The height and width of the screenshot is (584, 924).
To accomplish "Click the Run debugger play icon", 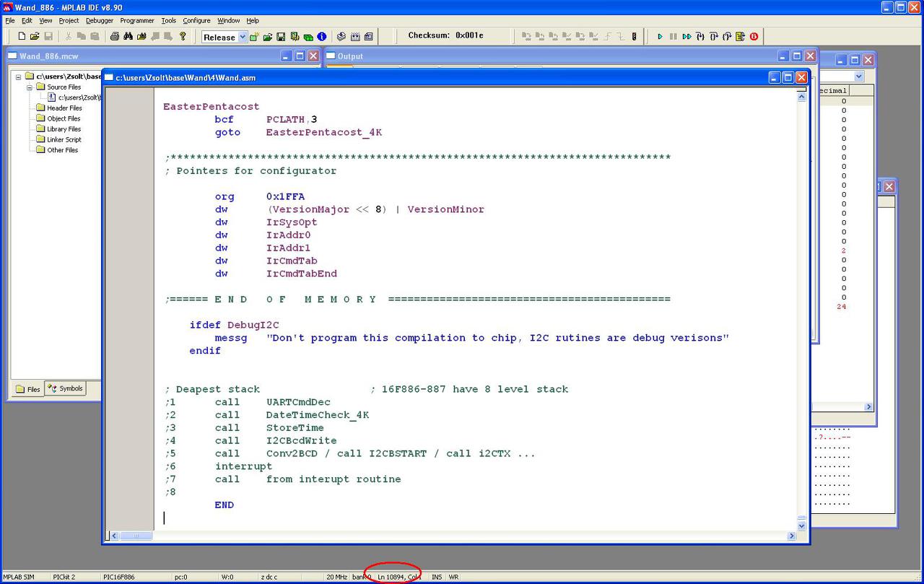I will (660, 36).
